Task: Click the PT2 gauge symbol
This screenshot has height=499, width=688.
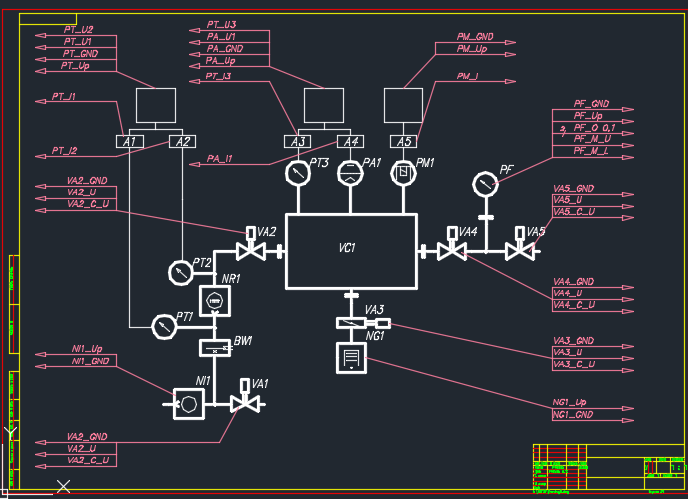Action: tap(181, 273)
